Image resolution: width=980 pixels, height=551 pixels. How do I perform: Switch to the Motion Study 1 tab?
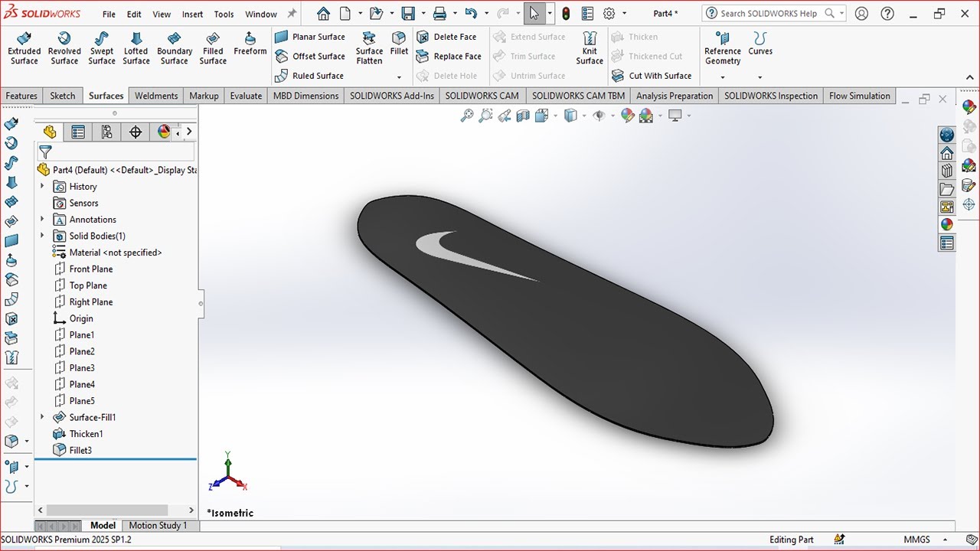point(158,526)
